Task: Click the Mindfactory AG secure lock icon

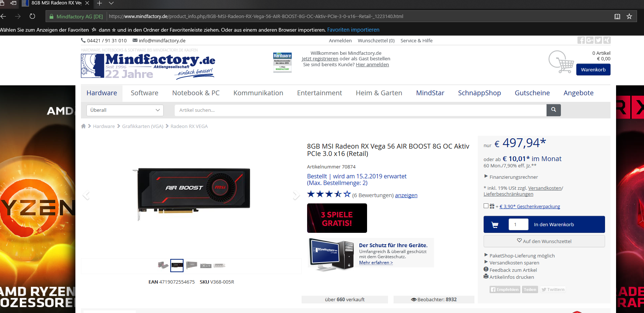Action: [x=52, y=17]
